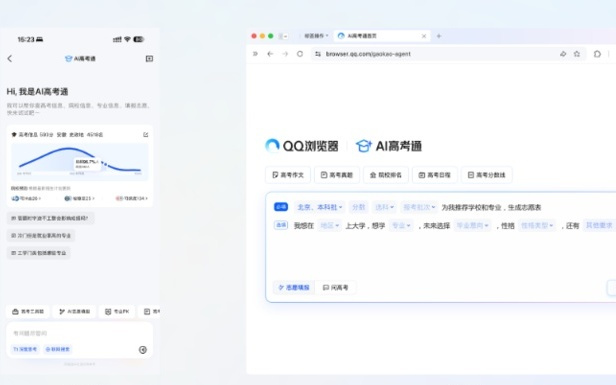Open the 高考作文 shortcut
The image size is (616, 385).
point(288,175)
